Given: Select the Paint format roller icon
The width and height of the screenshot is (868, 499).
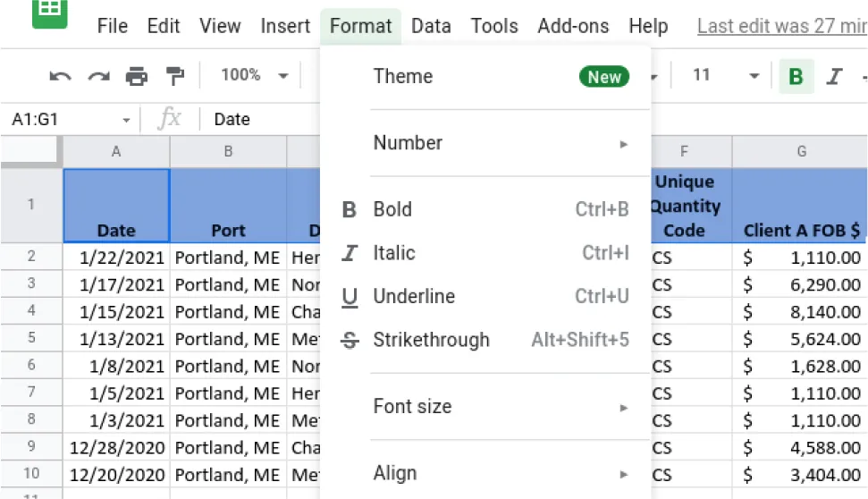Looking at the screenshot, I should pyautogui.click(x=175, y=77).
